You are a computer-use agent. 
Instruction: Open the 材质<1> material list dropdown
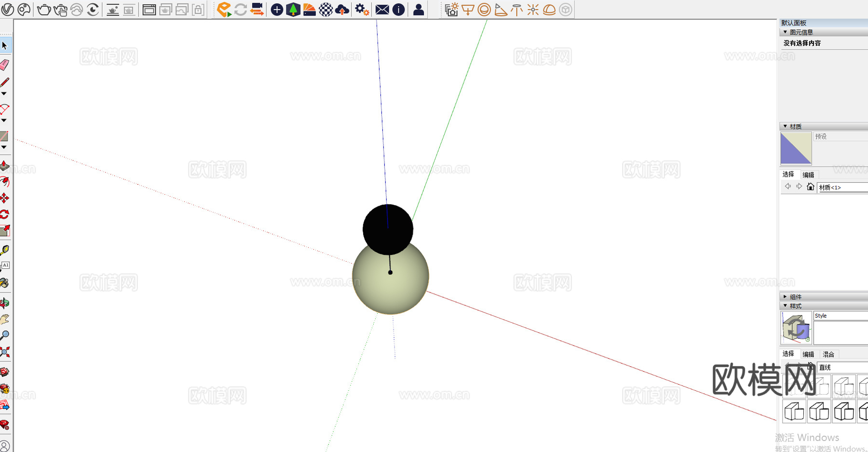pos(842,187)
